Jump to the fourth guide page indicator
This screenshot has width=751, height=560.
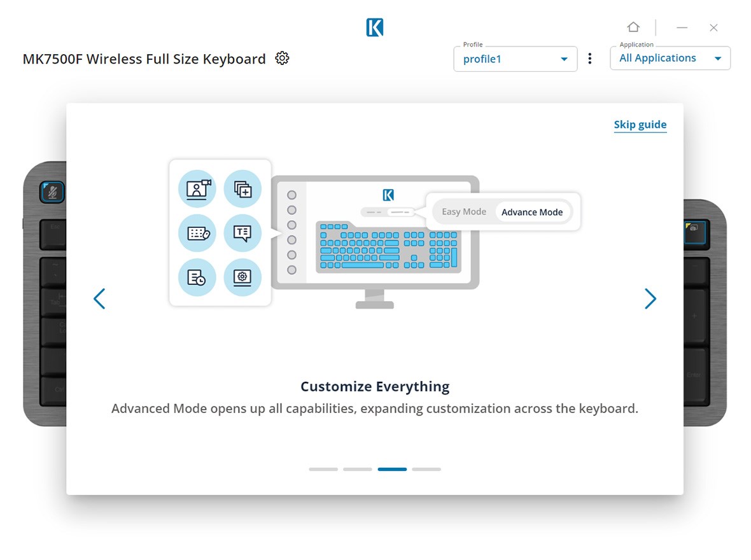click(426, 469)
